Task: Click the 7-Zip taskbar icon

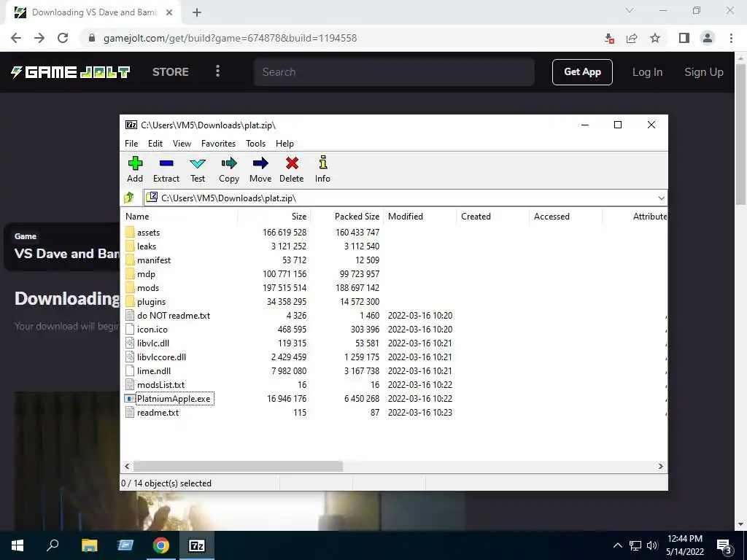Action: [x=197, y=545]
